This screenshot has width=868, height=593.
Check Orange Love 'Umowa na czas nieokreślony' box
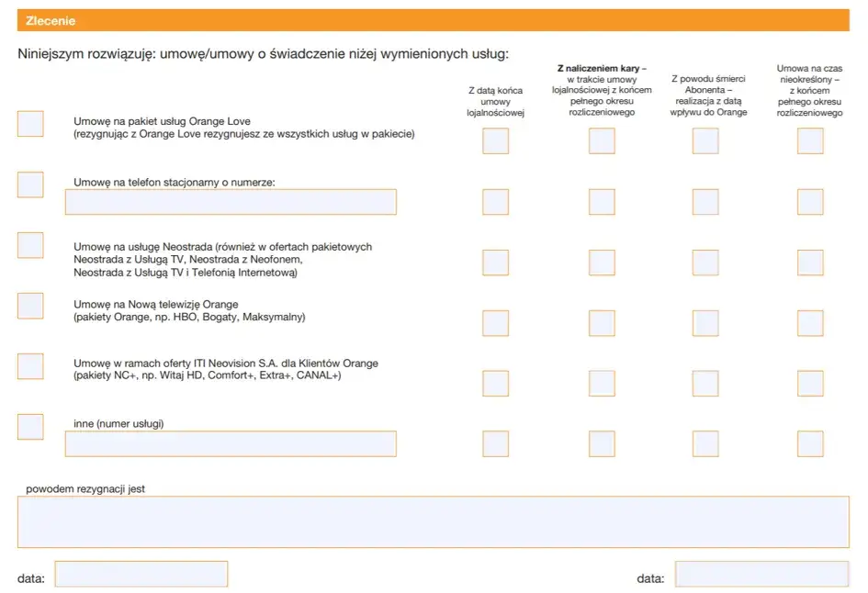[x=810, y=140]
